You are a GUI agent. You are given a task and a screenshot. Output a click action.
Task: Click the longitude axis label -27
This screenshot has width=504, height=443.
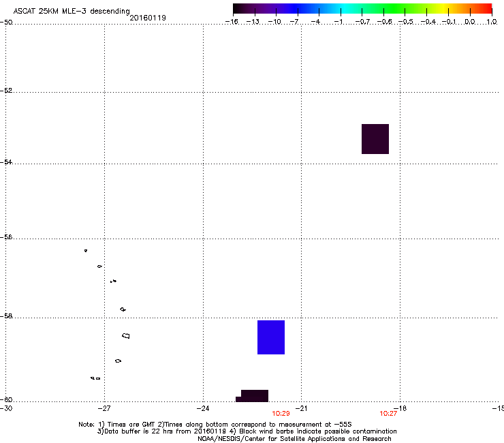104,408
